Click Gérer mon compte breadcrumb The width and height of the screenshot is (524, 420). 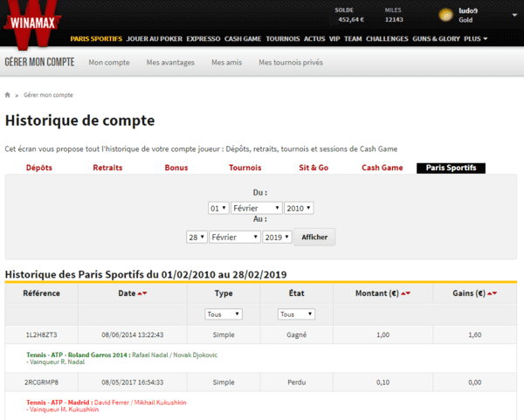[x=48, y=95]
